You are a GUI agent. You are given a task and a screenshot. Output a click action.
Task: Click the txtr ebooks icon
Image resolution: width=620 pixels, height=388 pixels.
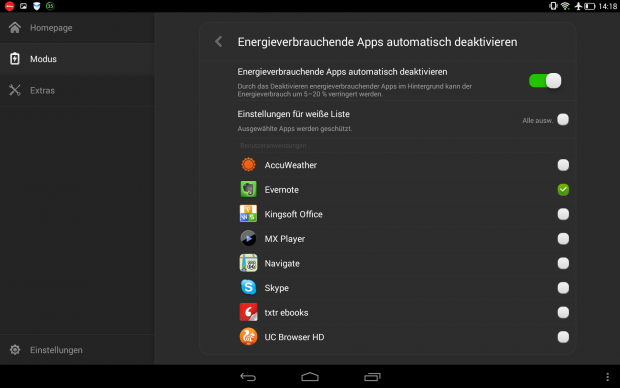tap(248, 312)
